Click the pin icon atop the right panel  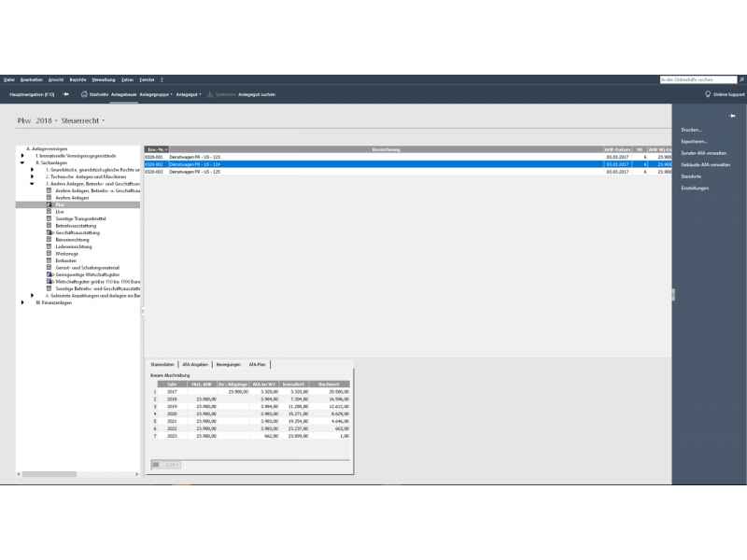click(733, 116)
